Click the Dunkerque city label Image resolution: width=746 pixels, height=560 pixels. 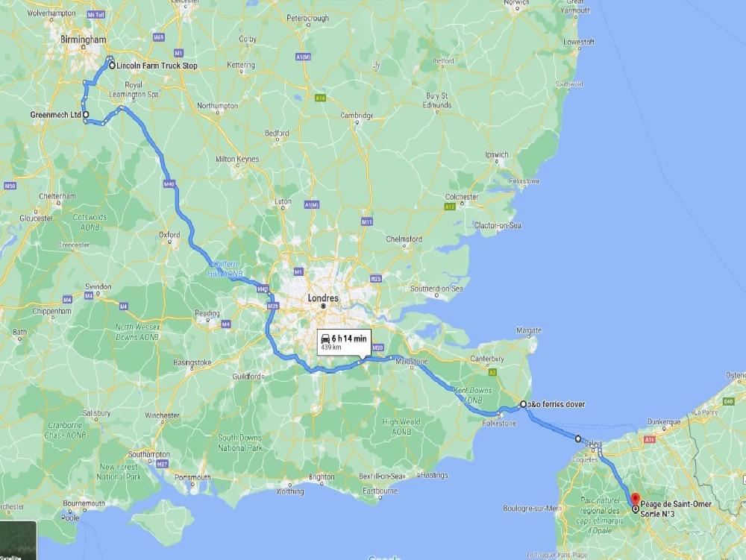(x=664, y=421)
